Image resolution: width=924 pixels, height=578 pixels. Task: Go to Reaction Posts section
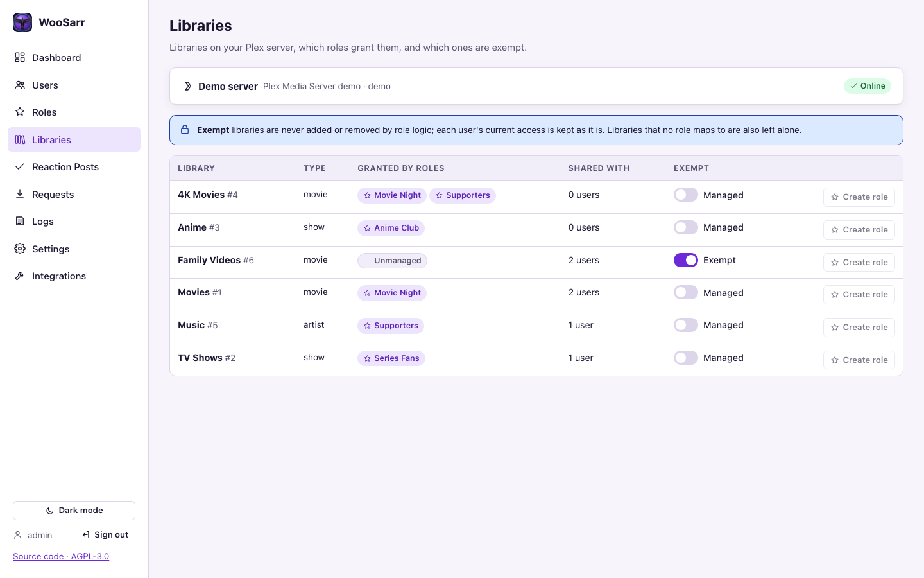tap(74, 166)
